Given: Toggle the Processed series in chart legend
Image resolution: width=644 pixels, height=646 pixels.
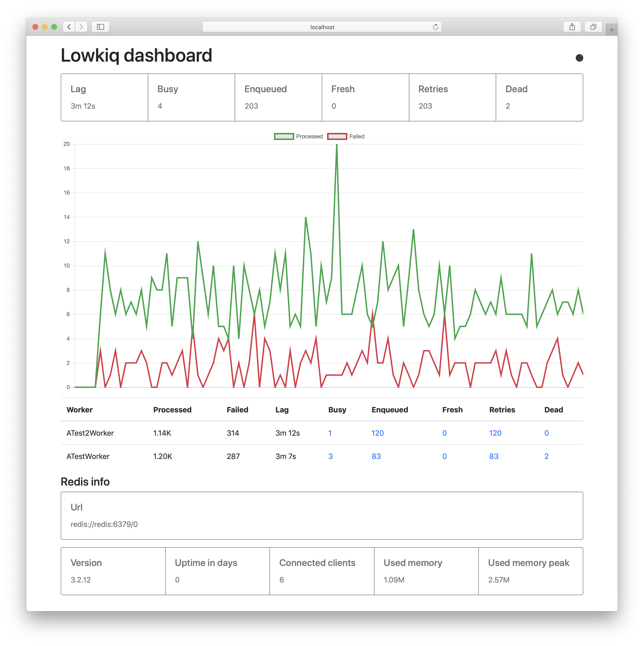Looking at the screenshot, I should [298, 136].
